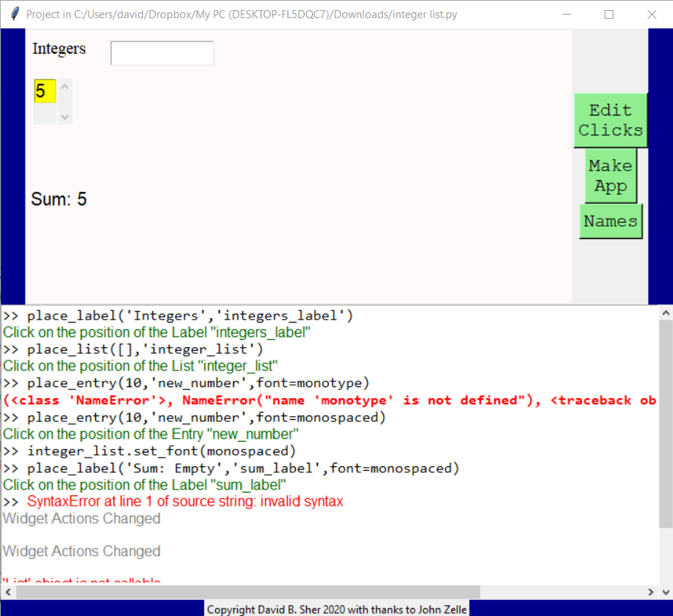The width and height of the screenshot is (673, 616).
Task: Click the integer_list.set_font console line
Action: pyautogui.click(x=150, y=451)
